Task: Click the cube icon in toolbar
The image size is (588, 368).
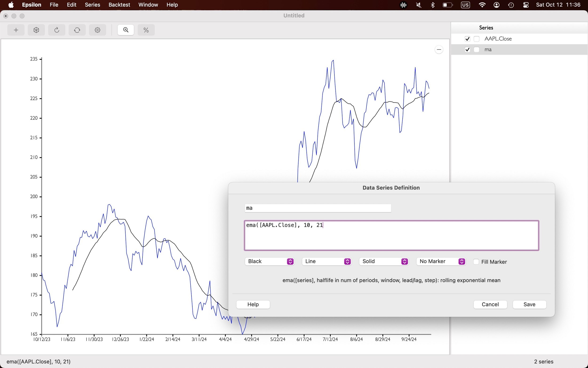Action: pos(36,30)
